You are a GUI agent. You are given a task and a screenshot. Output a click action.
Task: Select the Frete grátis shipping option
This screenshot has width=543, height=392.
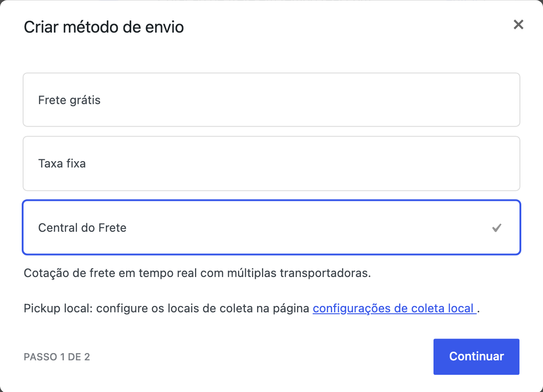pyautogui.click(x=271, y=100)
